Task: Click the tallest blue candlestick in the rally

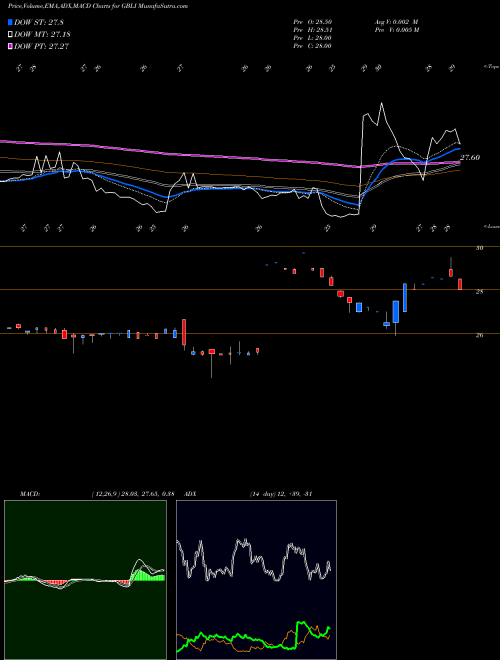Action: 405,297
